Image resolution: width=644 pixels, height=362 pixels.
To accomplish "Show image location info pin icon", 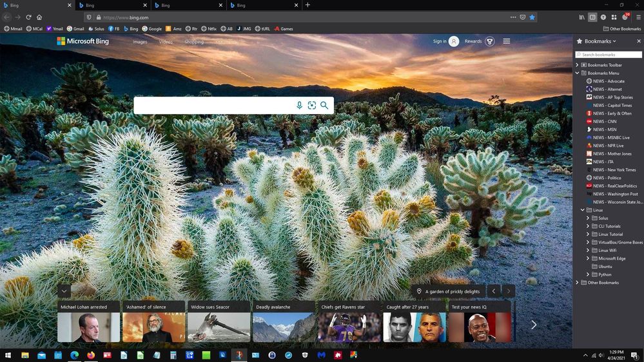I will coord(419,291).
